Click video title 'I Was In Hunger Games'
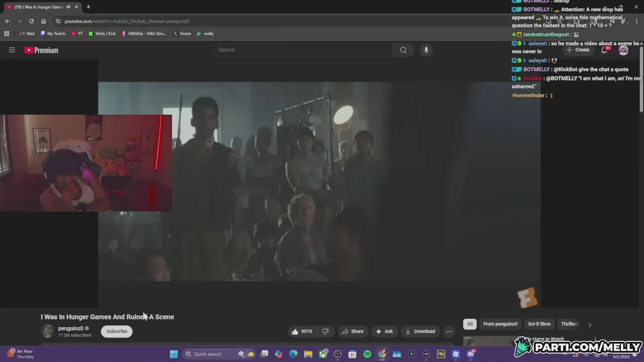This screenshot has width=644, height=362. coord(108,317)
